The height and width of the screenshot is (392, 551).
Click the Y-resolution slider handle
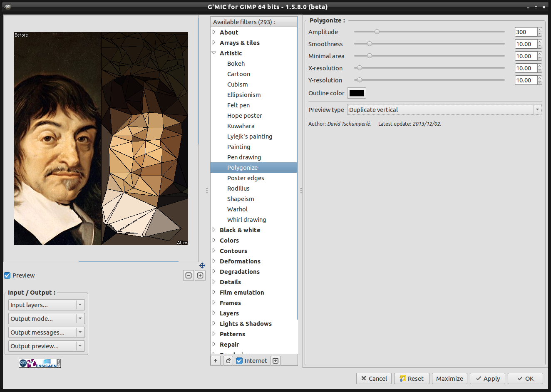point(360,80)
